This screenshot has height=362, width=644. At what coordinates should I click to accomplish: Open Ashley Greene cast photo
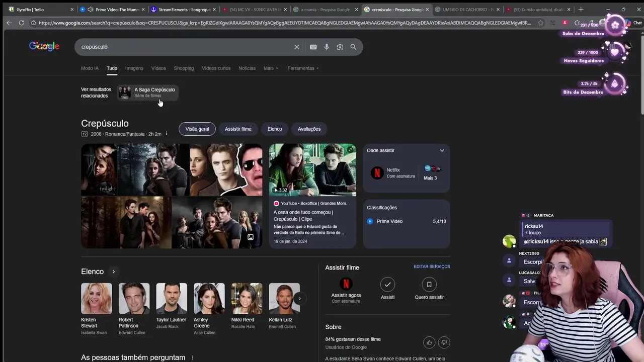[x=209, y=299]
